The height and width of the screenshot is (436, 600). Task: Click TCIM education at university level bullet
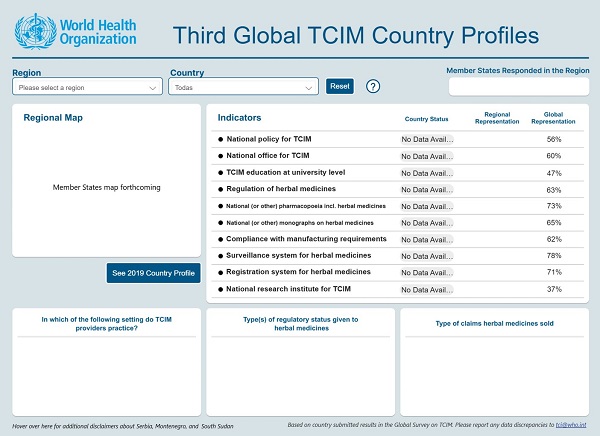pos(221,173)
